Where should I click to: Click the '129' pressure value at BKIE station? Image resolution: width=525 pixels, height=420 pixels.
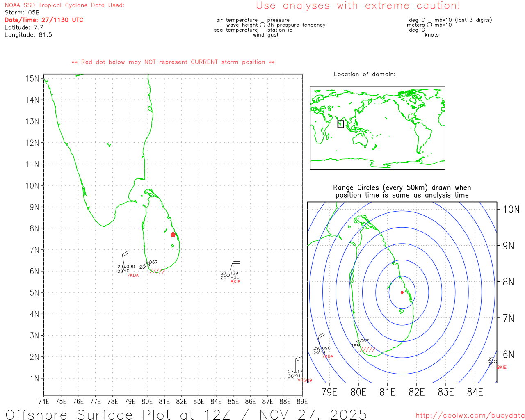[x=234, y=273]
